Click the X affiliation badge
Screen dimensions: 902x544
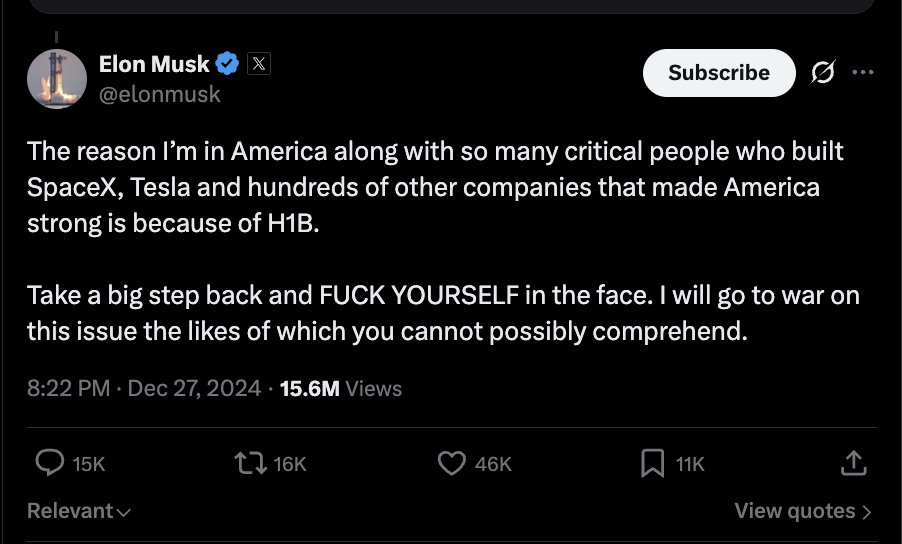click(259, 63)
